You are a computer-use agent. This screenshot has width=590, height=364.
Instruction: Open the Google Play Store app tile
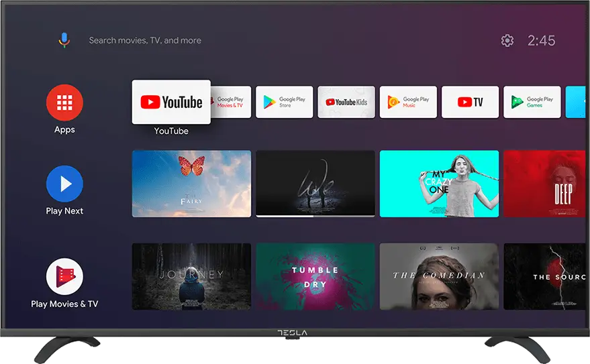coord(285,102)
